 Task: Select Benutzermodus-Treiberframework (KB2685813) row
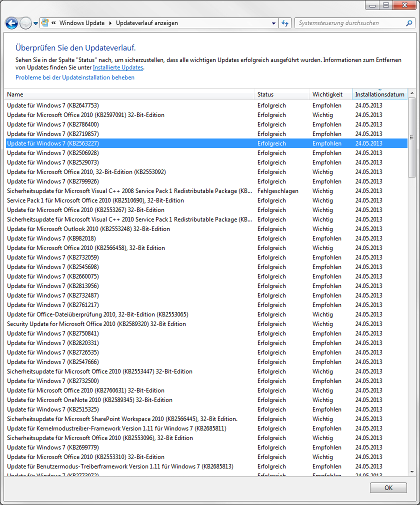coord(207,466)
